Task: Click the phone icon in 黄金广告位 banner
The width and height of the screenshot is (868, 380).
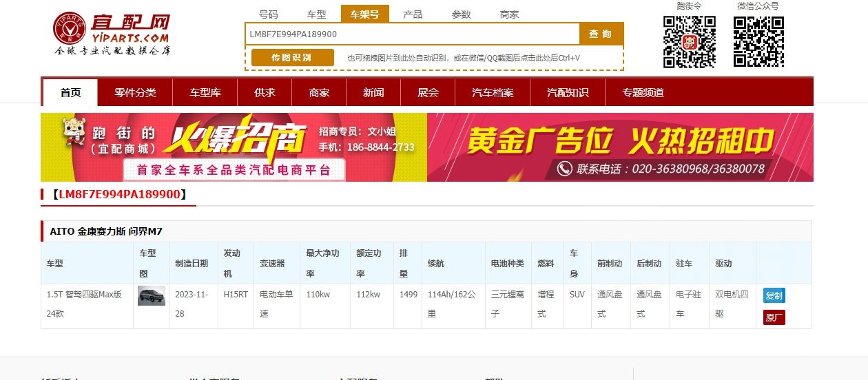Action: click(565, 169)
